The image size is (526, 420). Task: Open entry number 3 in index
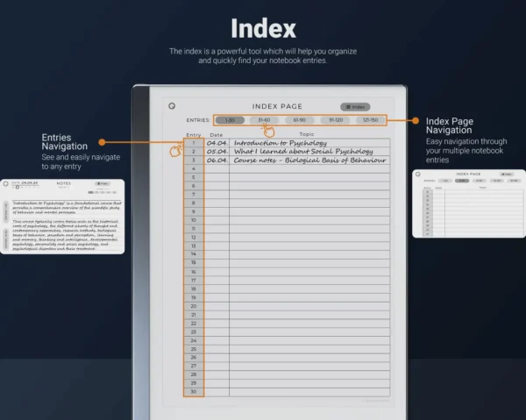pyautogui.click(x=194, y=160)
